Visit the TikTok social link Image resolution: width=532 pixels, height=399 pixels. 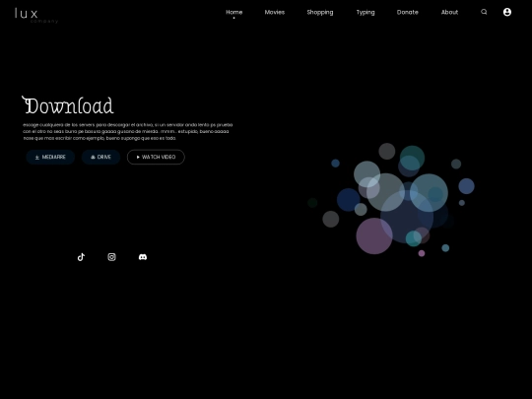pyautogui.click(x=81, y=257)
